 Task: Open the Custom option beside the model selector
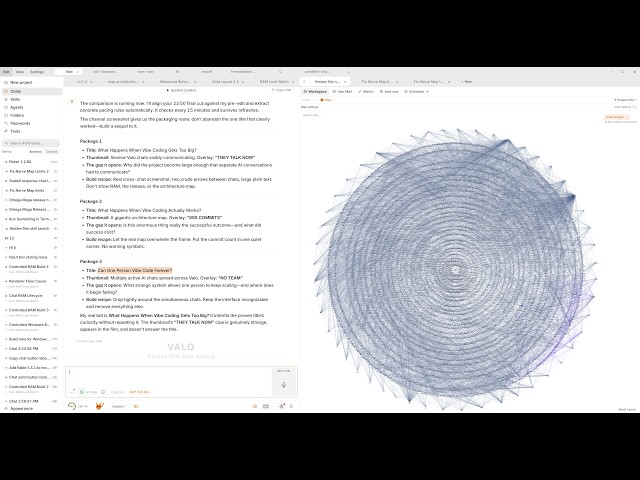117,392
